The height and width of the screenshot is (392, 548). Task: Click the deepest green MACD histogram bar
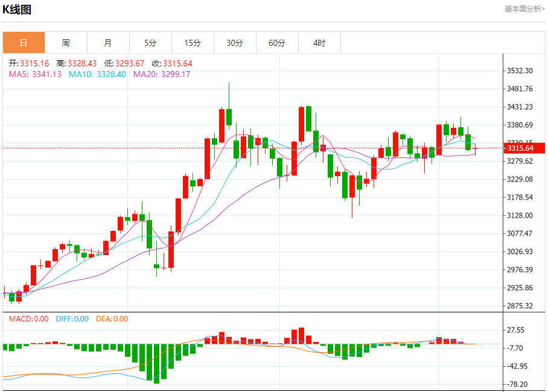pyautogui.click(x=156, y=364)
